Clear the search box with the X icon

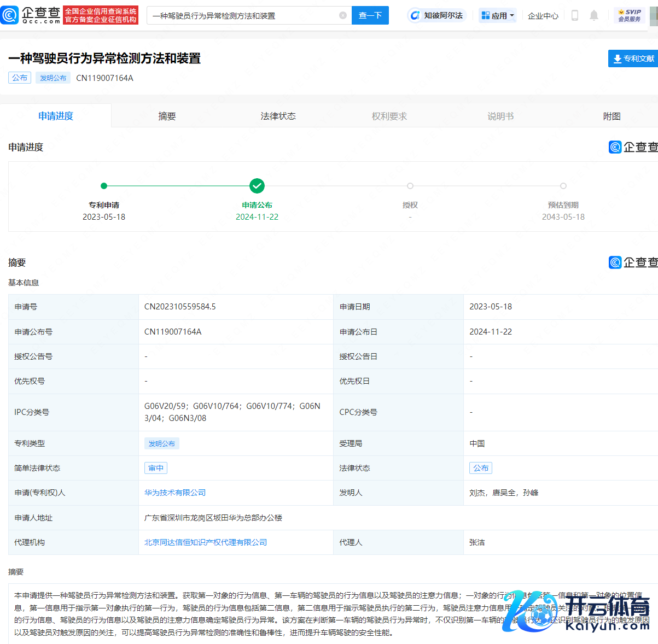point(343,16)
